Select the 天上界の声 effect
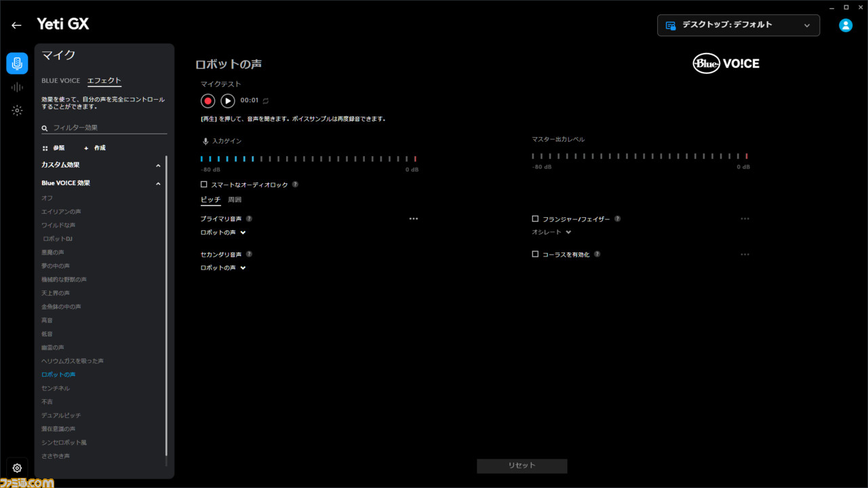This screenshot has width=868, height=488. click(56, 293)
